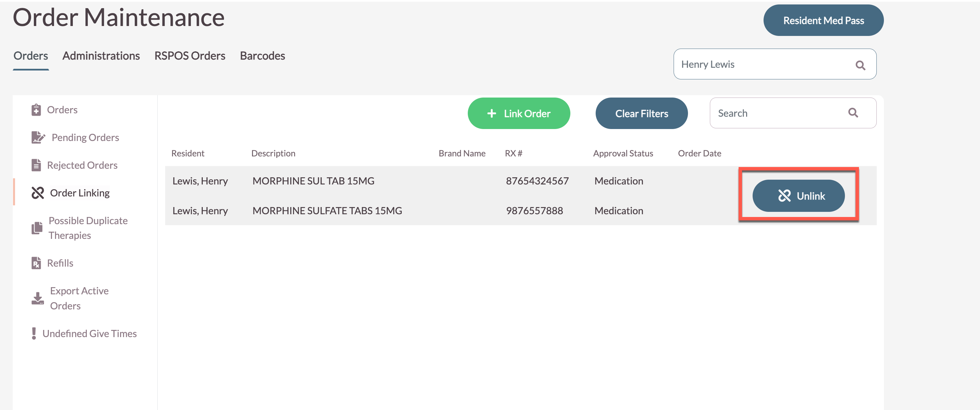Click magnifier icon in Henry Lewis search
Screen dimensions: 980x410
(x=860, y=65)
